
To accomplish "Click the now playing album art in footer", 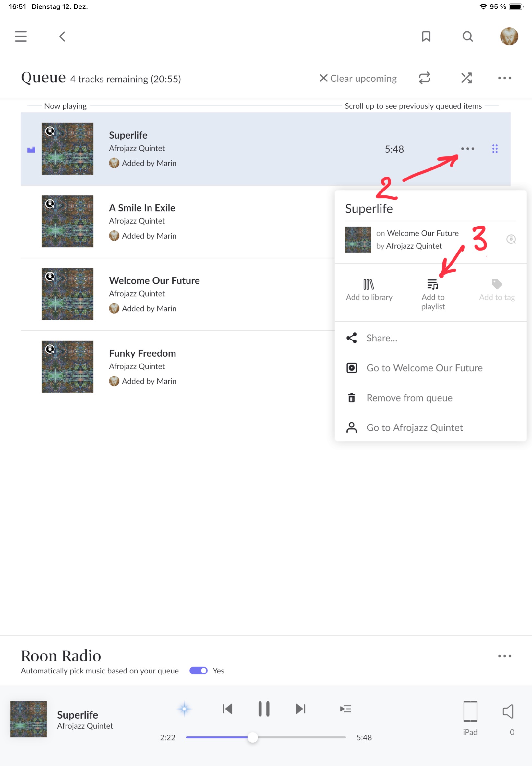I will (29, 719).
